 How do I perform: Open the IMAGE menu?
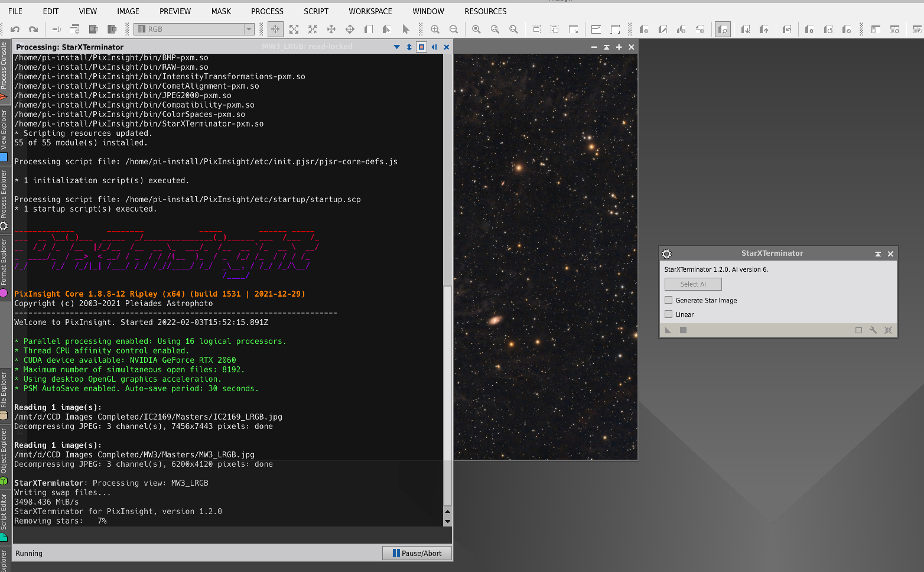click(x=128, y=11)
